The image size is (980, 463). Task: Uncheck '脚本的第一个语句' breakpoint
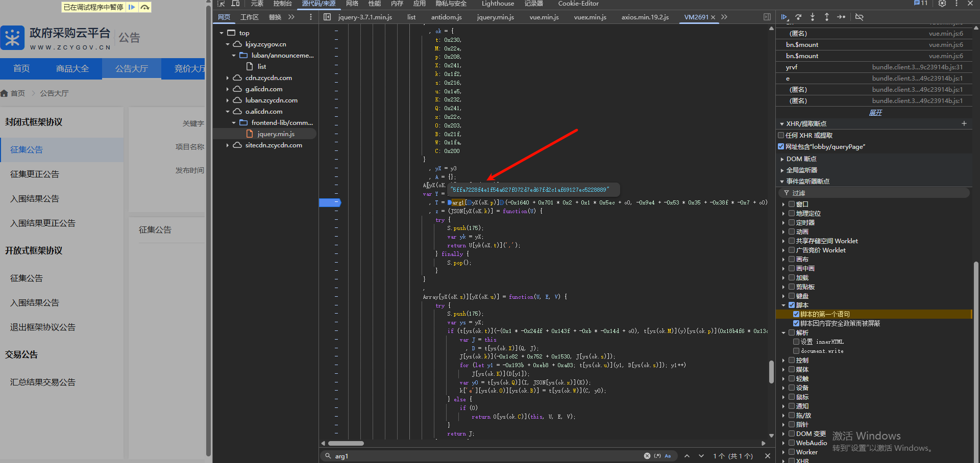coord(796,314)
